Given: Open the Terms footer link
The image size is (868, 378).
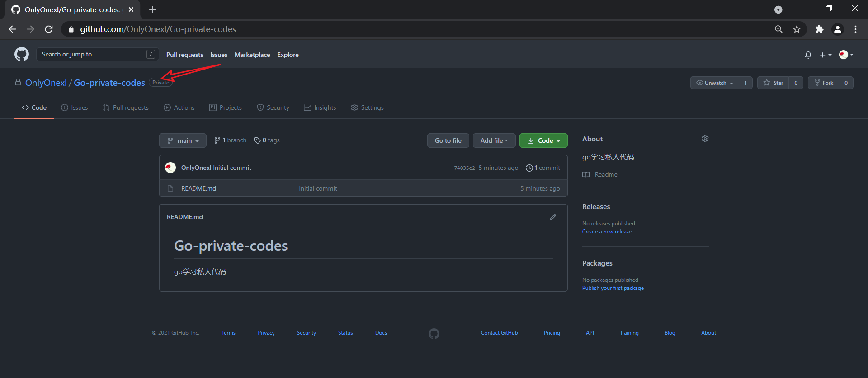Looking at the screenshot, I should coord(228,333).
